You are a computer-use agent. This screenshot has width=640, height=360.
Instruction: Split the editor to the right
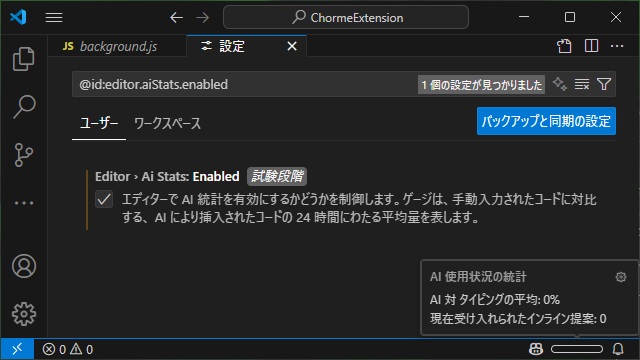click(591, 46)
